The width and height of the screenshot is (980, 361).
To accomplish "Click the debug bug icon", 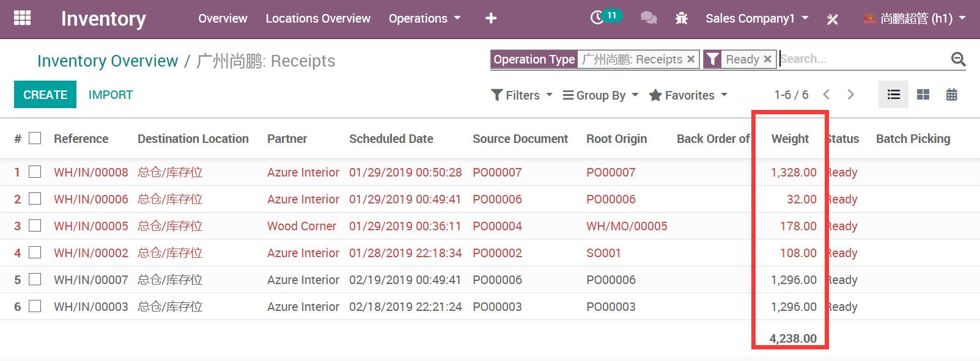I will [681, 19].
